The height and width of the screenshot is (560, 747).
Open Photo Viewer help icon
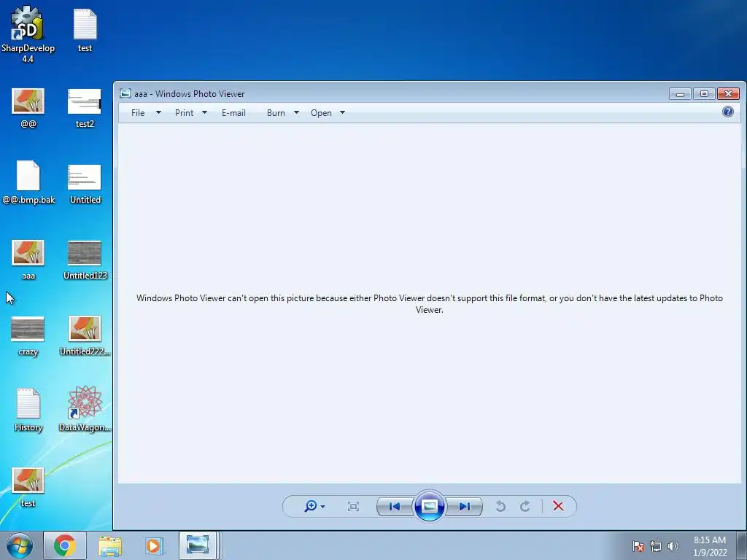click(x=727, y=112)
